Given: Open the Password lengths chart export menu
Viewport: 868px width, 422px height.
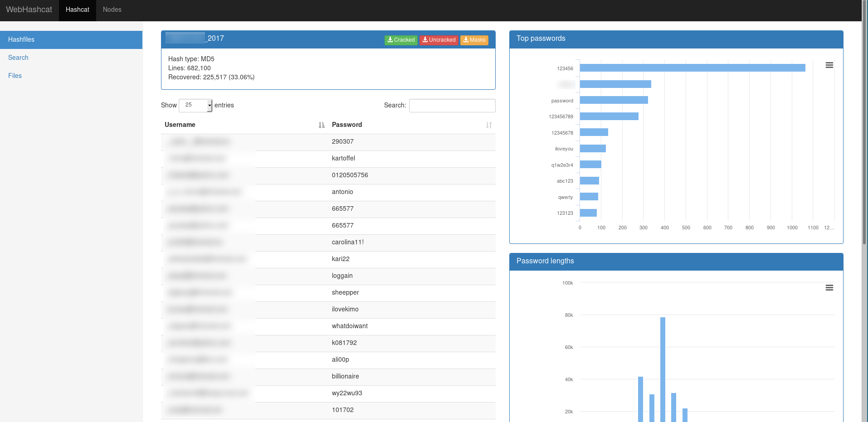Looking at the screenshot, I should click(x=829, y=288).
